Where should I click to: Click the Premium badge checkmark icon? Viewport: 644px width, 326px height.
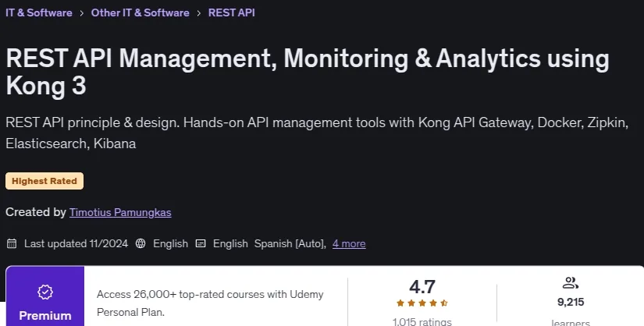pos(45,292)
